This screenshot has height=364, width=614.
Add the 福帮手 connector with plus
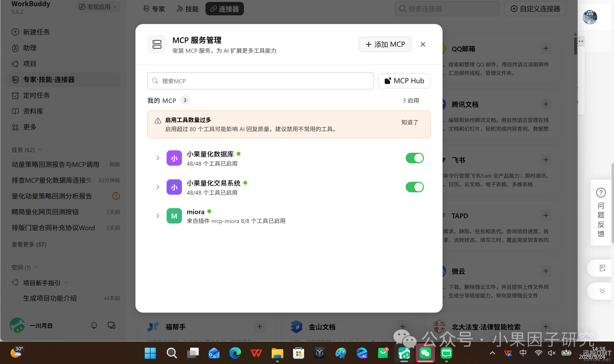259,327
